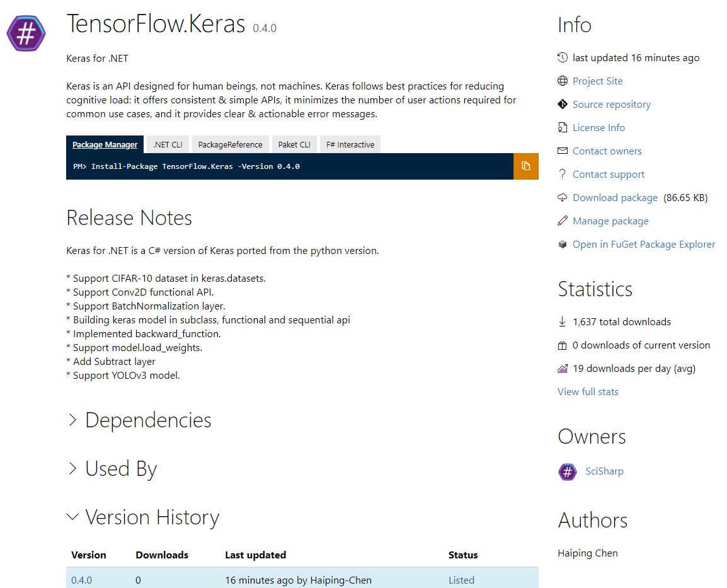
Task: Click the Download package link
Action: pyautogui.click(x=615, y=197)
